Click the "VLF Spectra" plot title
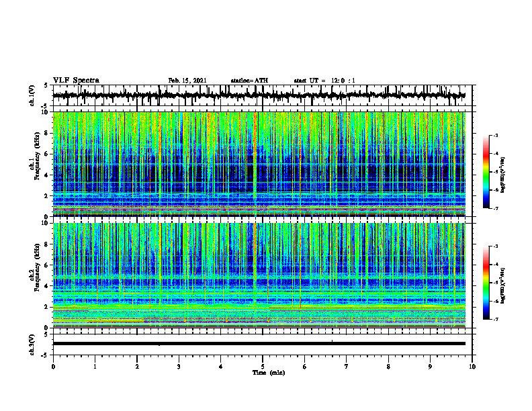532x411 pixels. coord(76,81)
